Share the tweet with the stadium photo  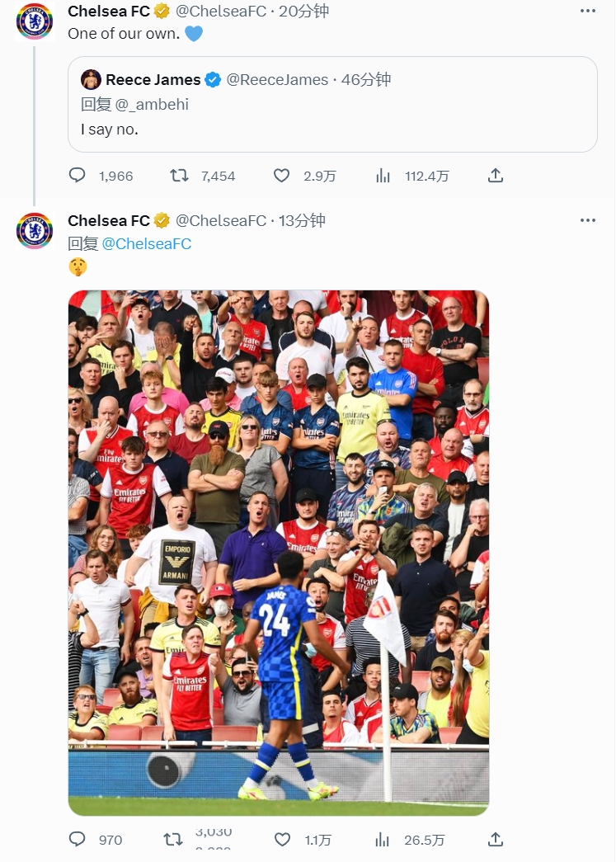(495, 839)
